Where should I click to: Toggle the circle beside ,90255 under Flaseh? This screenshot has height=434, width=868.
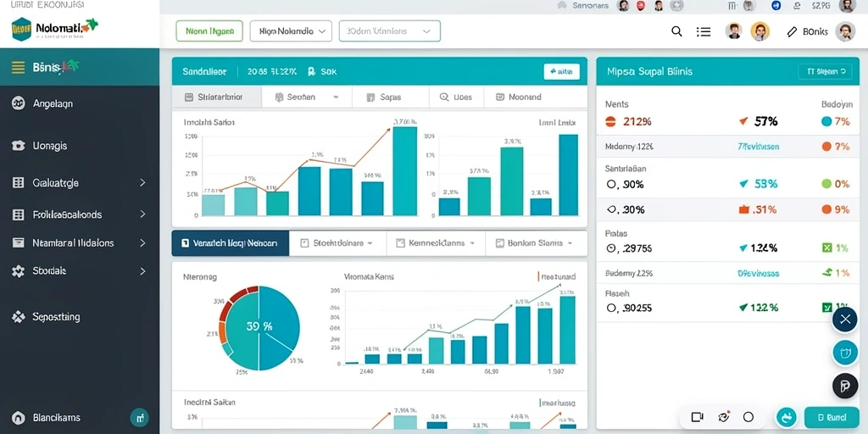pos(612,308)
